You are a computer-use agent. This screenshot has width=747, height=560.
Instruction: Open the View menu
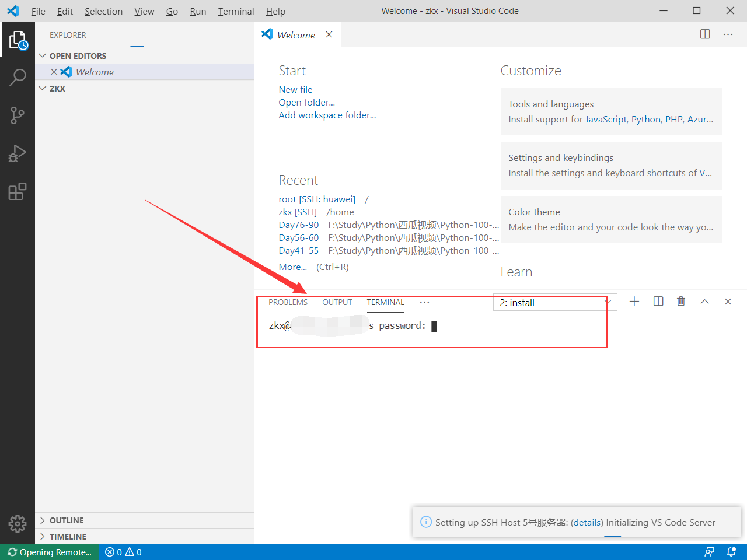[x=144, y=11]
